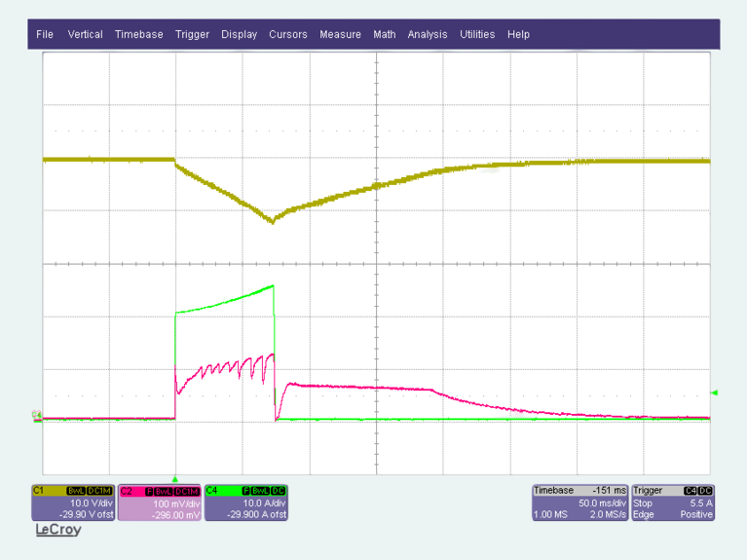Open the Help menu
Screen dimensions: 747x560
click(x=518, y=34)
